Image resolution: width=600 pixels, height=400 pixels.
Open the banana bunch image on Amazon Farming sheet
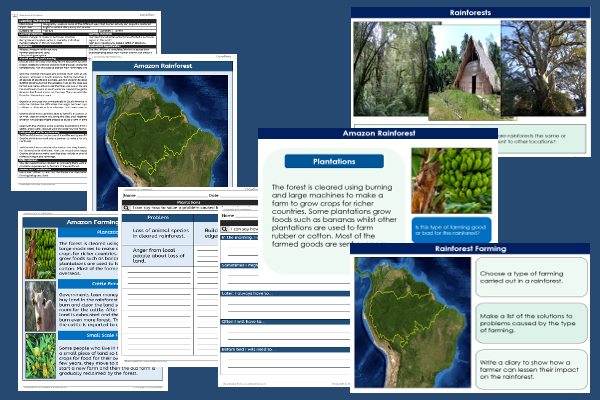point(41,253)
